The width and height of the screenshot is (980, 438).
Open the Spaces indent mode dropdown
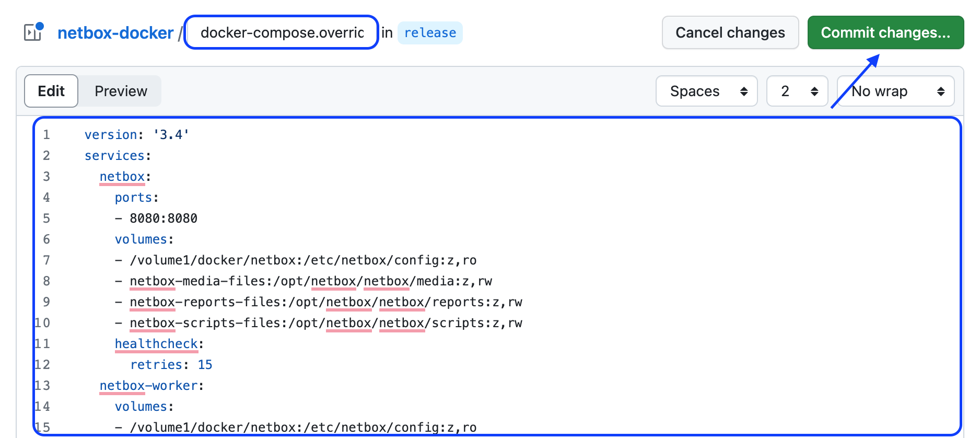coord(706,91)
